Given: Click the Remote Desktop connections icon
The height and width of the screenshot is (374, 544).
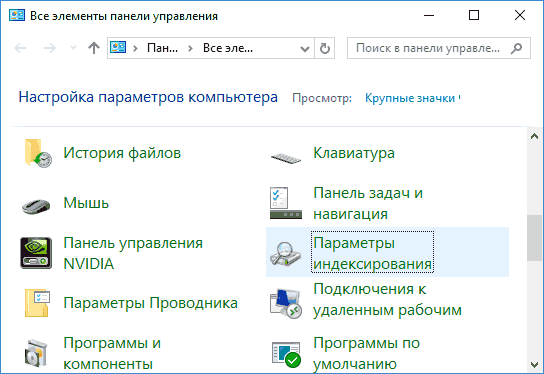Looking at the screenshot, I should click(286, 303).
